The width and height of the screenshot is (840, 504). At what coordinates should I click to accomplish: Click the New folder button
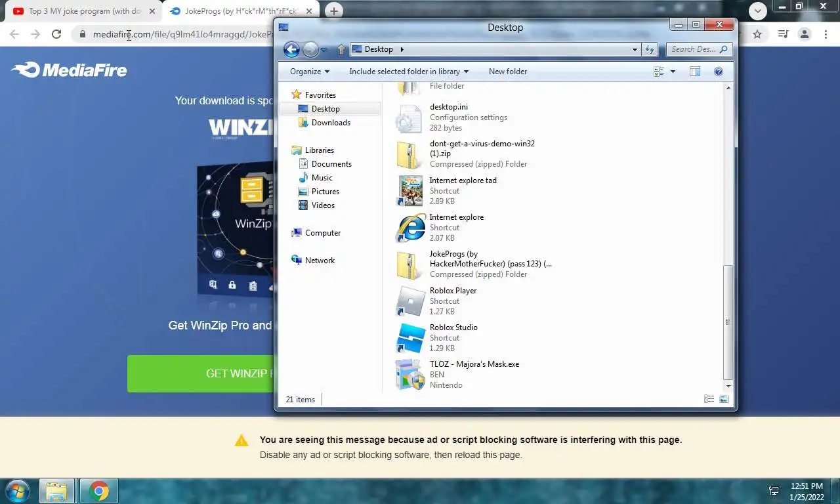[x=508, y=72]
